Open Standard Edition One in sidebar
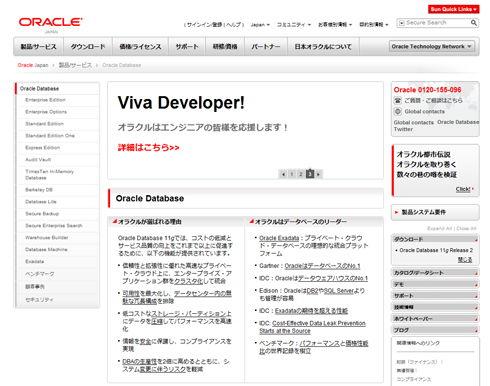Screen dimensions: 490x386 50,136
